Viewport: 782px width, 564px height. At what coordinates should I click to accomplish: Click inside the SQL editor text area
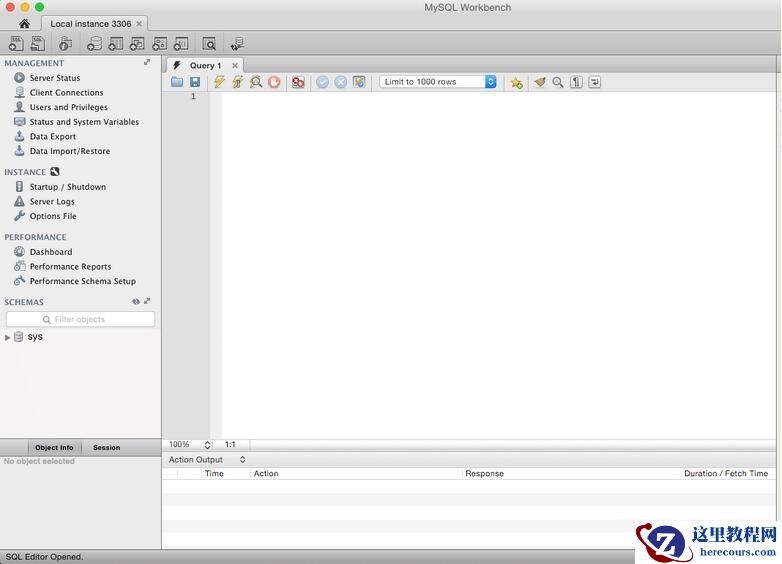coord(498,264)
